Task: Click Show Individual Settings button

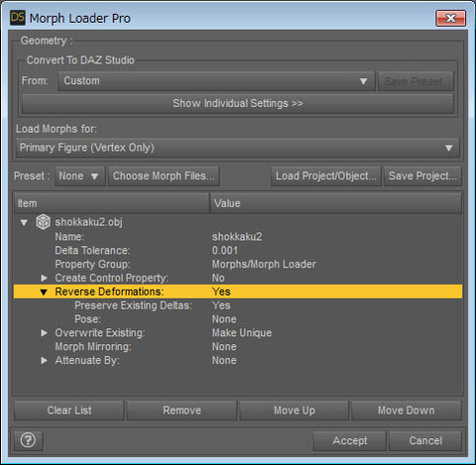Action: point(238,103)
